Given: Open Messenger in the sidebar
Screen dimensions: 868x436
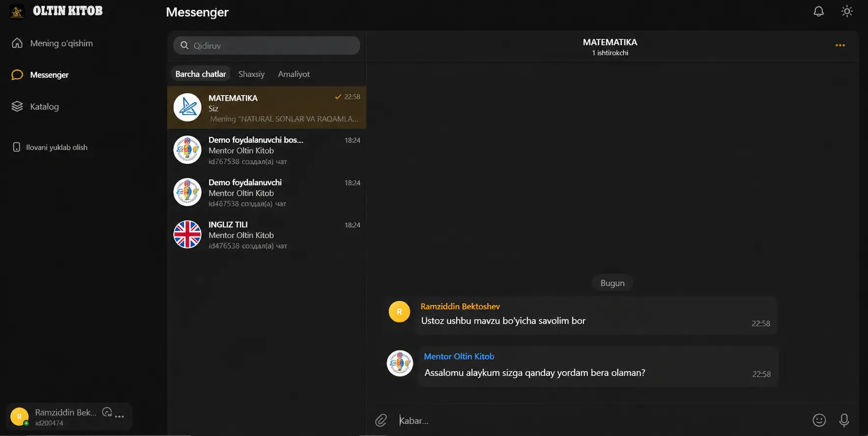Looking at the screenshot, I should [40, 75].
